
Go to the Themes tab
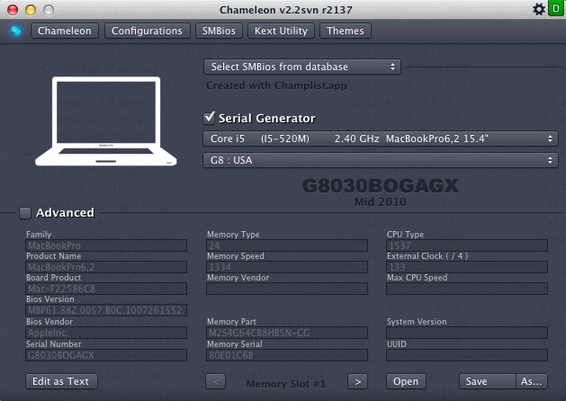pos(345,31)
